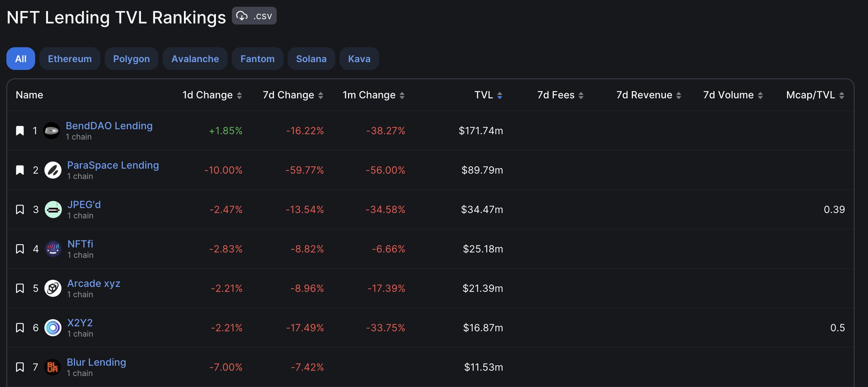Remove bookmark for BendDAO Lending
Screen dimensions: 868x387
click(x=20, y=131)
